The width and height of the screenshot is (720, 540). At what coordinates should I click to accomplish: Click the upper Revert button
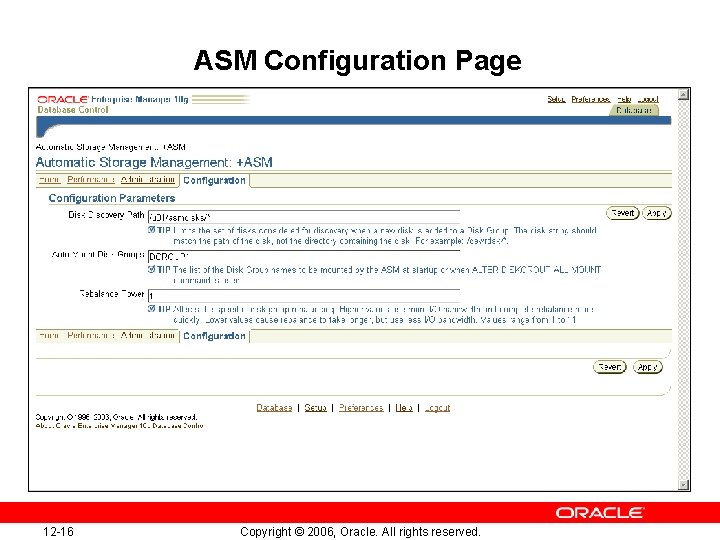point(623,213)
